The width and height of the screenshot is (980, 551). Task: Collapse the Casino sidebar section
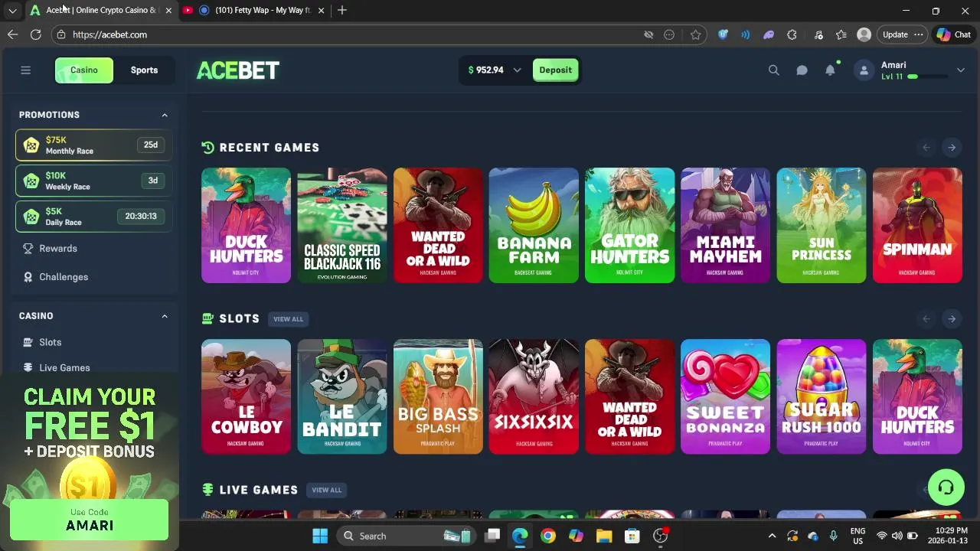click(164, 316)
